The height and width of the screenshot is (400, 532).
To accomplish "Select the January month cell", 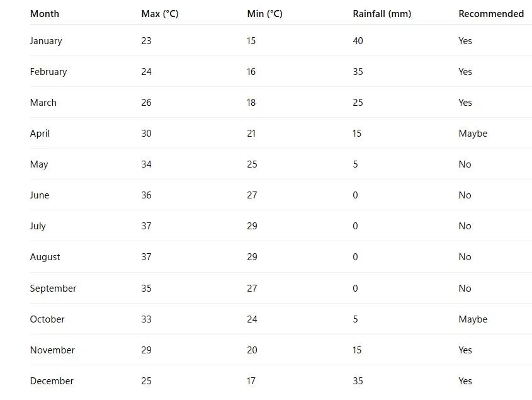I will 46,41.
